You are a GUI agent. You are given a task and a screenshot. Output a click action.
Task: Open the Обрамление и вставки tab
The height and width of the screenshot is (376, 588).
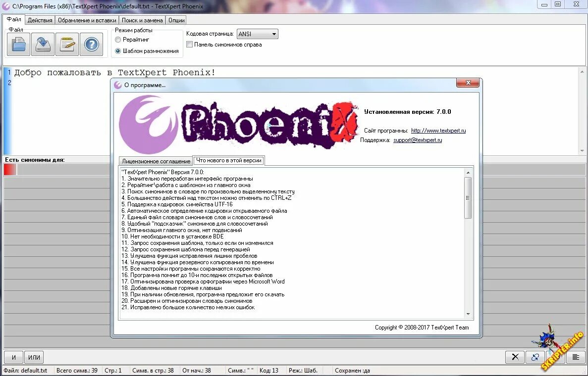tap(87, 20)
